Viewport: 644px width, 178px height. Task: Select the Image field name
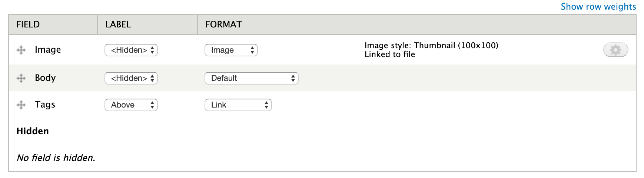[x=48, y=50]
